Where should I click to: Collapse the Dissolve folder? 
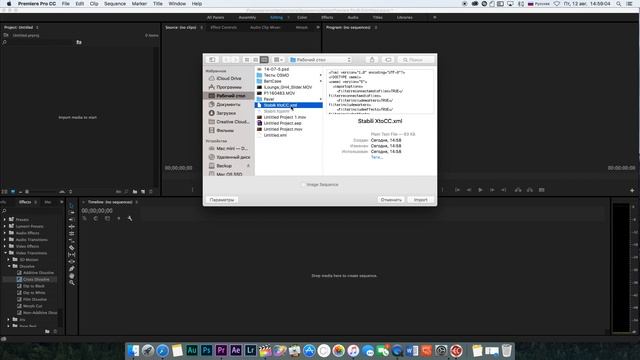click(9, 266)
